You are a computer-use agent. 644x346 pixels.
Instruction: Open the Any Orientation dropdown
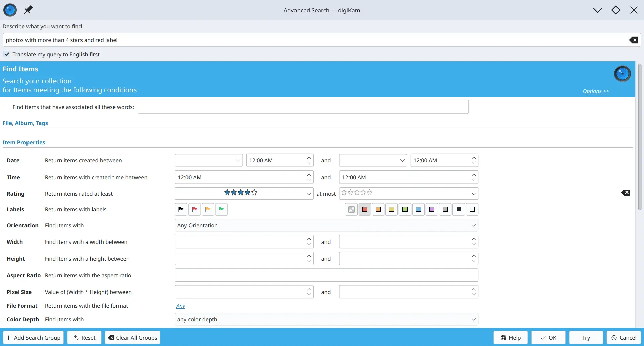[x=326, y=225]
